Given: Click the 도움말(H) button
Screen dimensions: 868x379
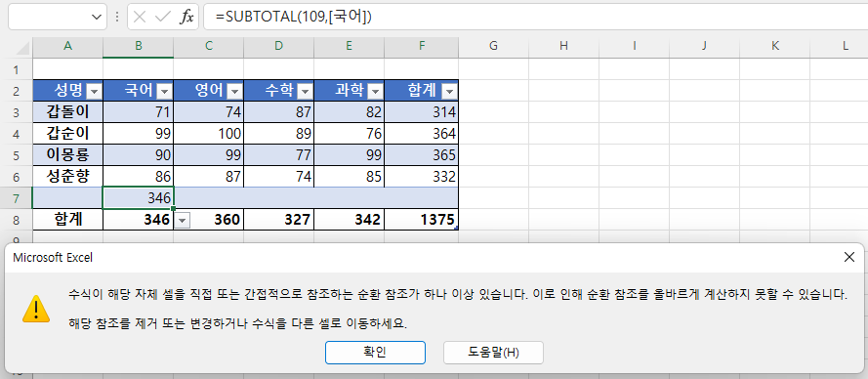Looking at the screenshot, I should click(493, 353).
